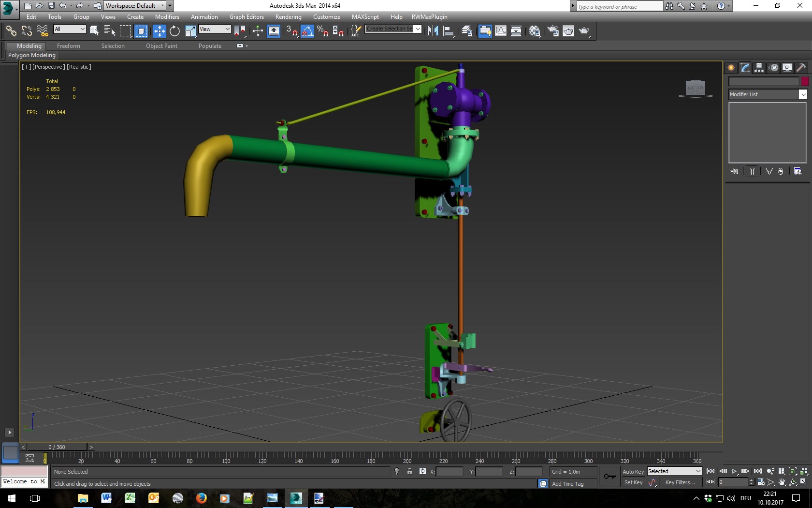Open the Curve Editor from toolbar

pyautogui.click(x=501, y=31)
